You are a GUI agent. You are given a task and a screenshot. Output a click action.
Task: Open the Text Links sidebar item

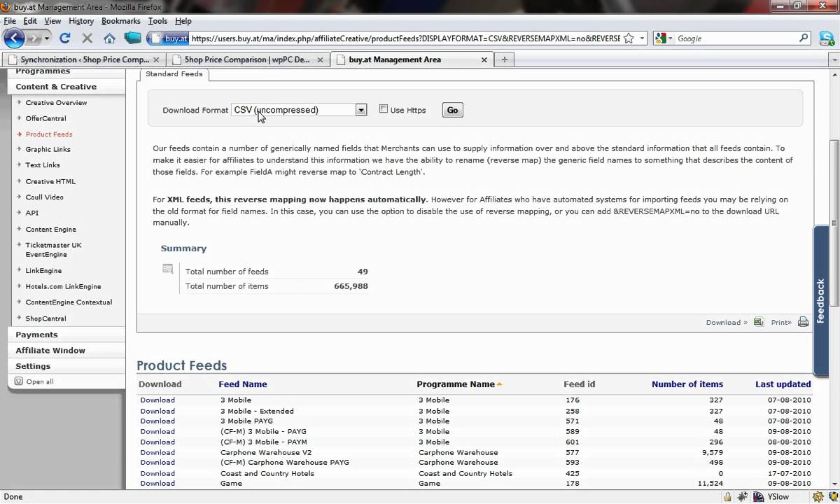pyautogui.click(x=43, y=165)
